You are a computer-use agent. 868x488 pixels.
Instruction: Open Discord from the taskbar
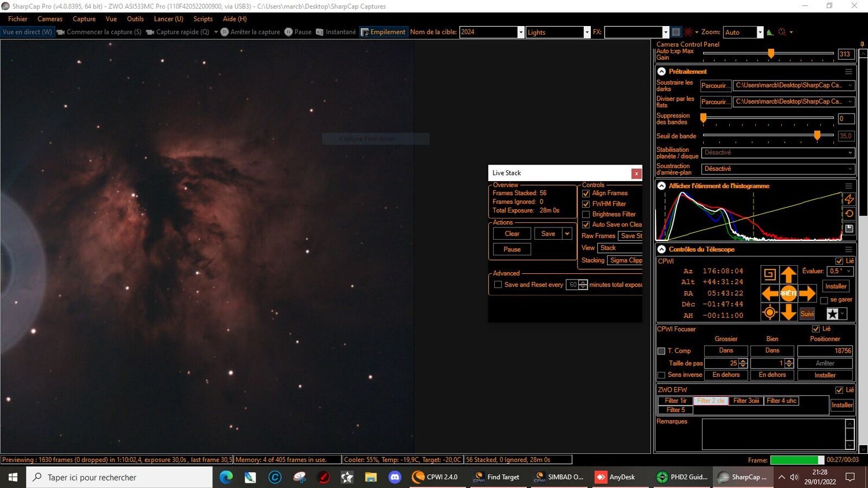pos(395,477)
